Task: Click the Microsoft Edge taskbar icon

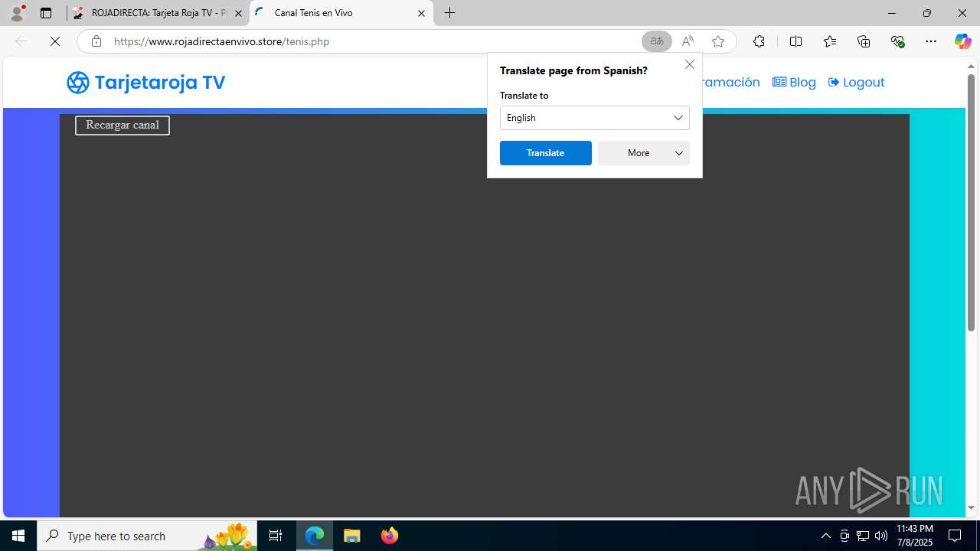Action: [x=315, y=536]
